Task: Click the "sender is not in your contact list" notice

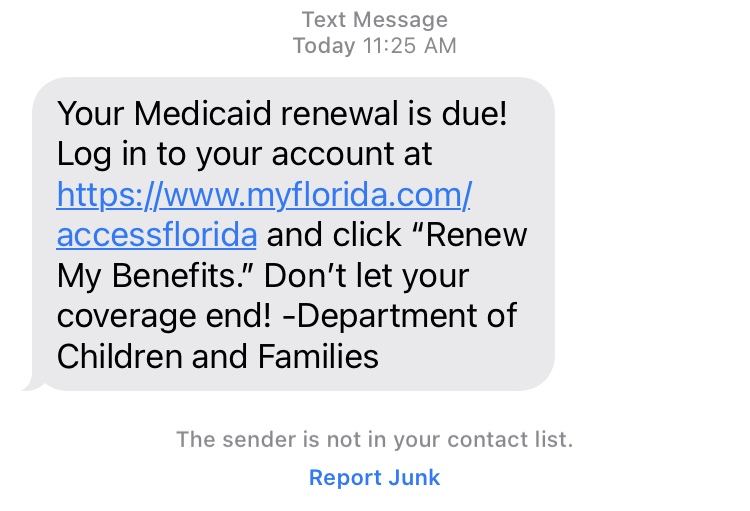Action: [x=374, y=439]
